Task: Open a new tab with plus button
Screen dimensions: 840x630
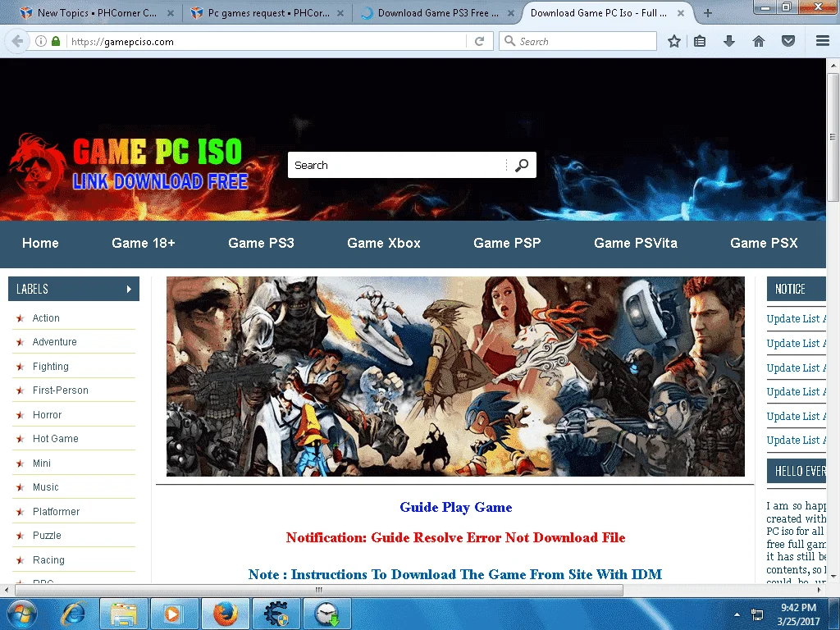Action: [x=708, y=13]
